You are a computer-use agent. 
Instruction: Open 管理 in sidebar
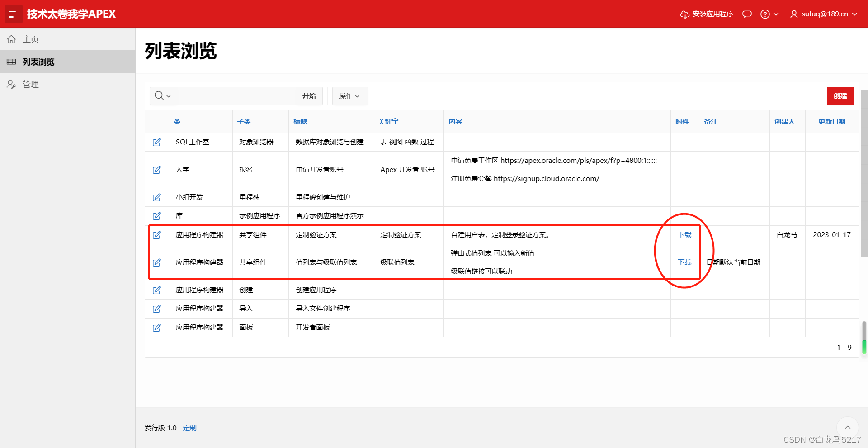(x=68, y=85)
